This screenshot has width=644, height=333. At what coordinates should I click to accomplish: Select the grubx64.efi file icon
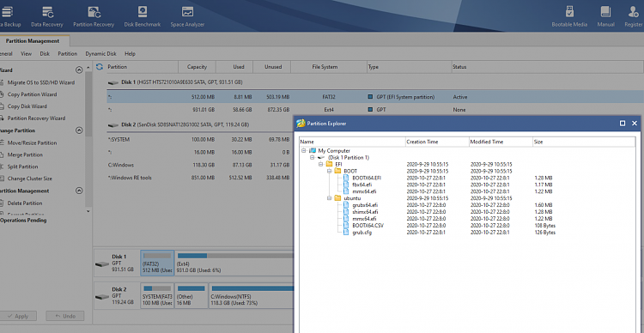[346, 205]
